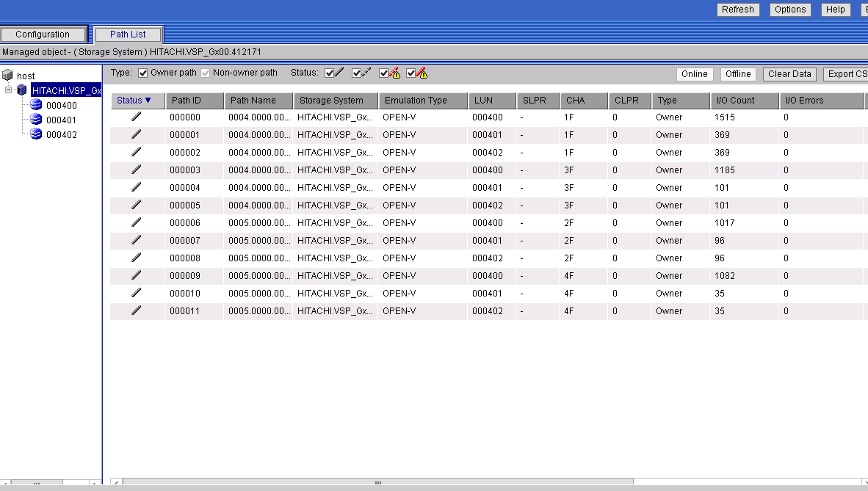Click the HITACHI.VSP storage system icon
868x491 pixels.
coord(22,90)
